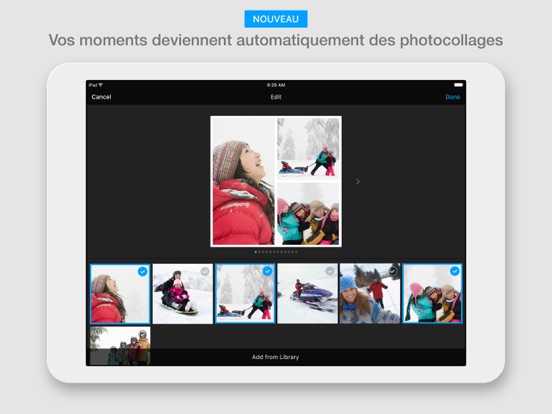Viewport: 552px width, 414px height.
Task: Check the purple snowmobile thumbnail
Action: pyautogui.click(x=307, y=294)
